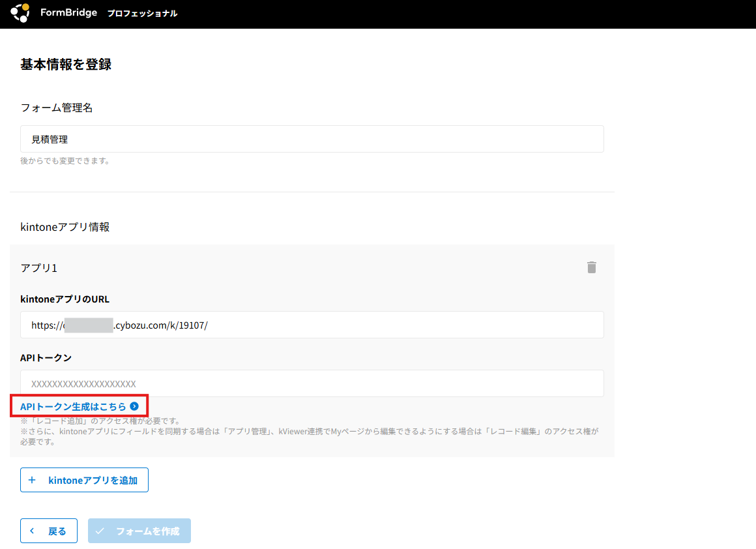Click the FormBridge logo icon
756x549 pixels.
[20, 13]
